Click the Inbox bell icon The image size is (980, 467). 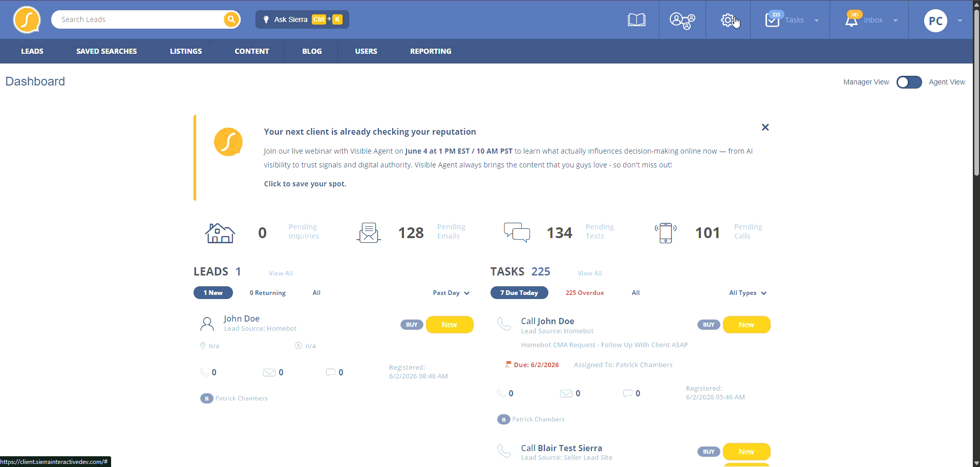(851, 20)
